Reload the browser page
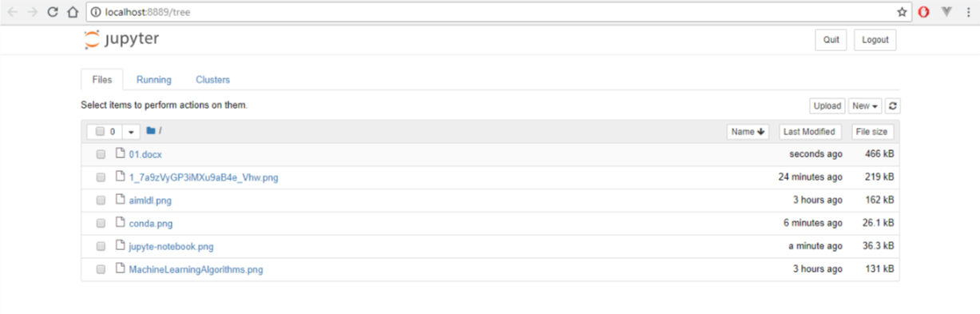 click(52, 12)
